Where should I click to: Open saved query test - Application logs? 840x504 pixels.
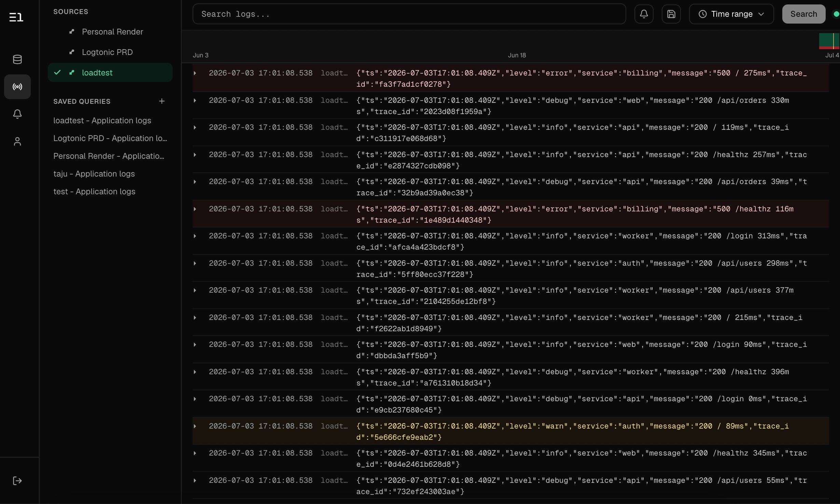[x=94, y=192]
